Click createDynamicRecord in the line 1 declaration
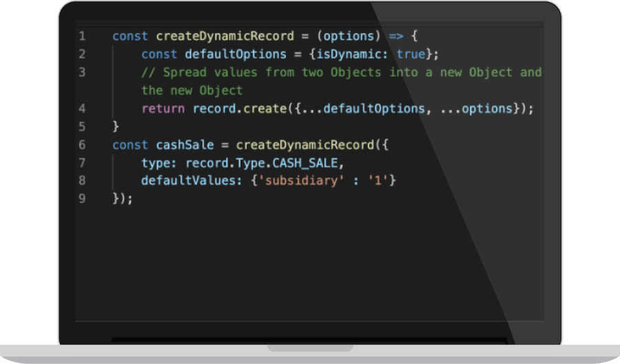Screen dimensions: 620x364 214,36
